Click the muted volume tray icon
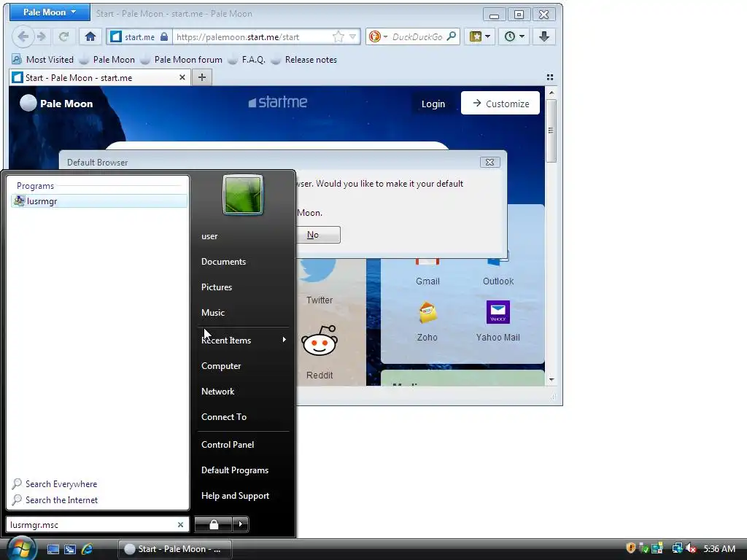This screenshot has height=560, width=747. tap(692, 548)
